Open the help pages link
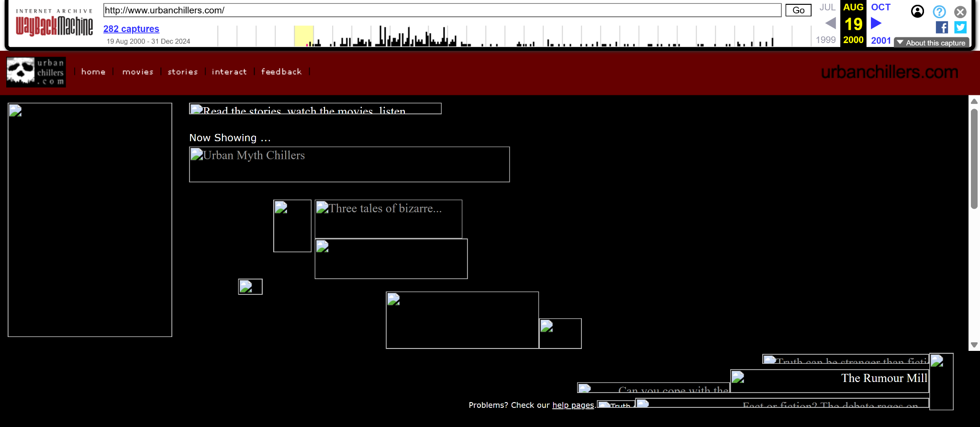 click(573, 405)
